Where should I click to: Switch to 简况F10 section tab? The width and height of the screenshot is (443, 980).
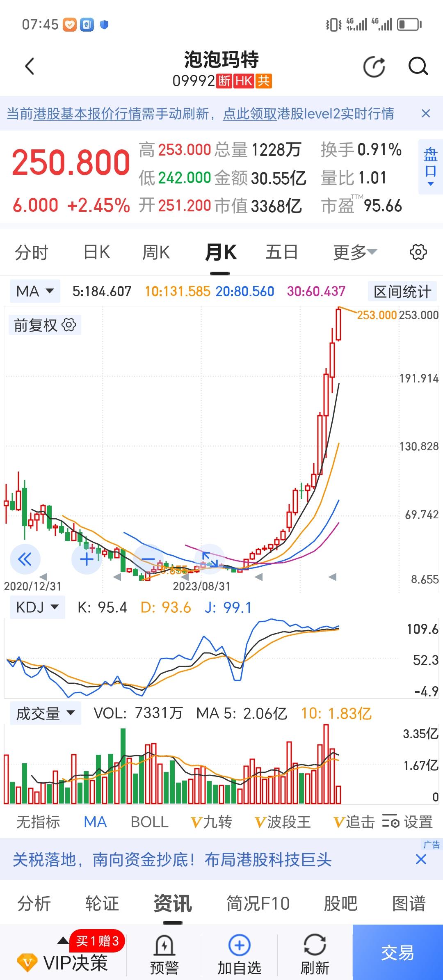(x=258, y=904)
